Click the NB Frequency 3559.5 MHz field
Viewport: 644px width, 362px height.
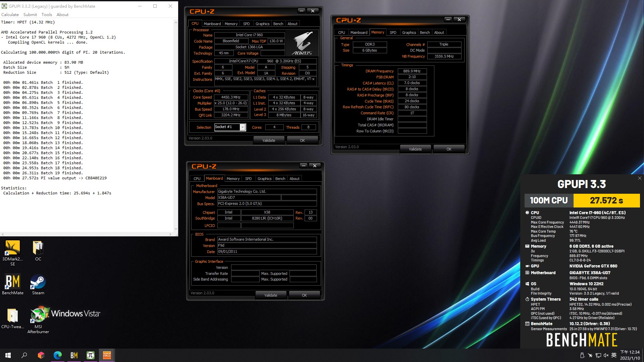tap(444, 56)
